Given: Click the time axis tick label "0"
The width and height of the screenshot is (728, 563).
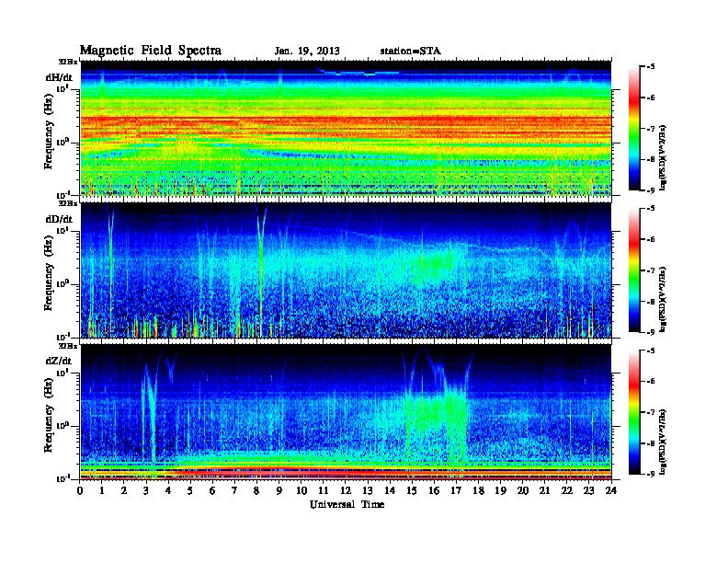Looking at the screenshot, I should coord(80,491).
